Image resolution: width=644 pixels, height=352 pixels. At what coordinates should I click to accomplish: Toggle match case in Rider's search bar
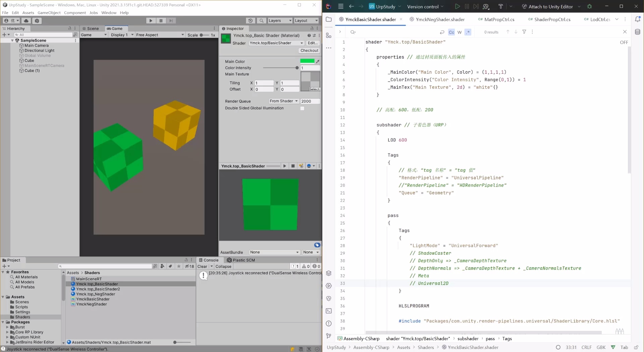coord(451,32)
